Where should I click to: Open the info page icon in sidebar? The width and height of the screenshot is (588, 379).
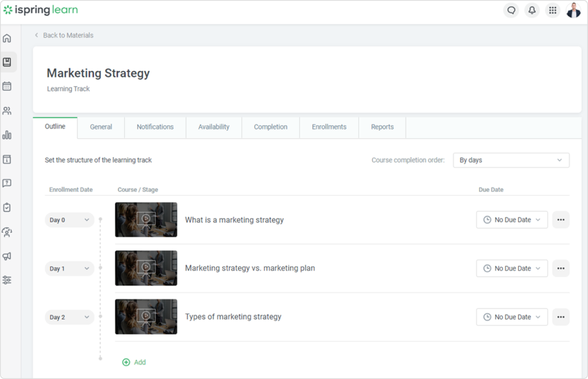(7, 159)
